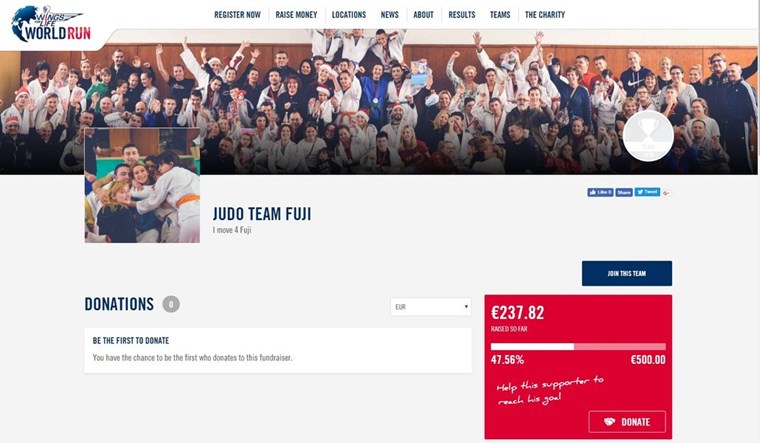Open the Wings for Life World Run logo
The height and width of the screenshot is (443, 760).
pyautogui.click(x=51, y=24)
